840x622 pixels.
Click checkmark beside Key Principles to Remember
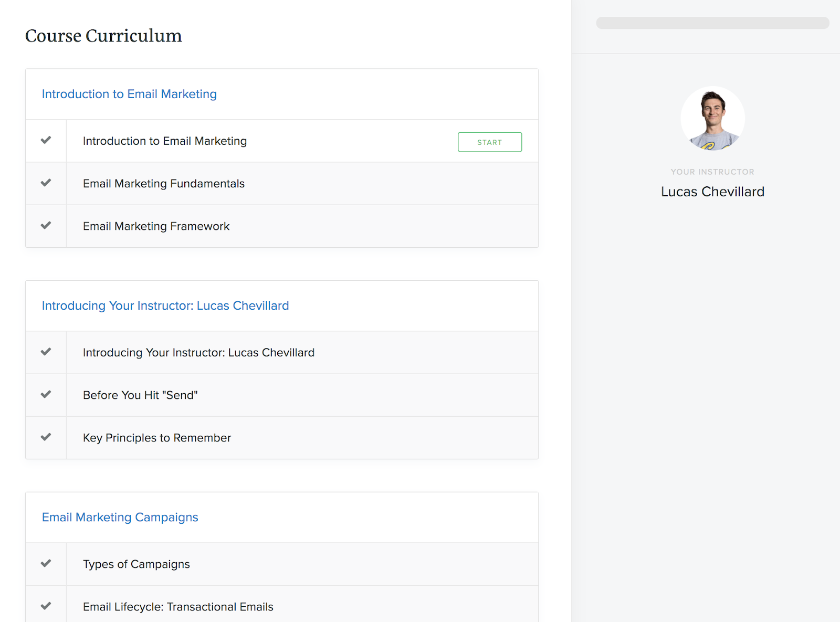(46, 437)
